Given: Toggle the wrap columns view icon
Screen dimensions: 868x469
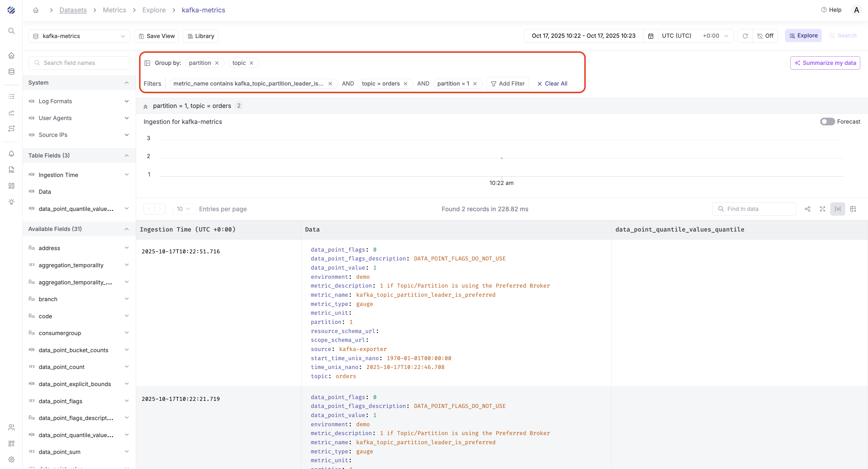Looking at the screenshot, I should click(838, 209).
